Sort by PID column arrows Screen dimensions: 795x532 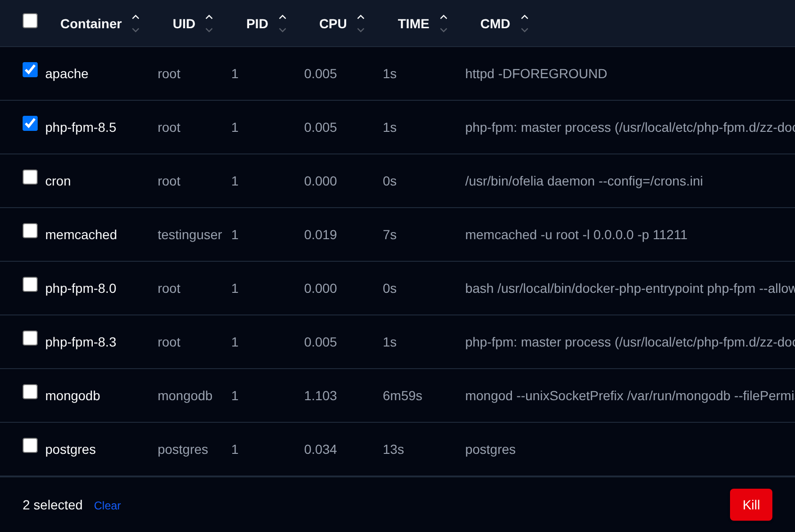(283, 24)
